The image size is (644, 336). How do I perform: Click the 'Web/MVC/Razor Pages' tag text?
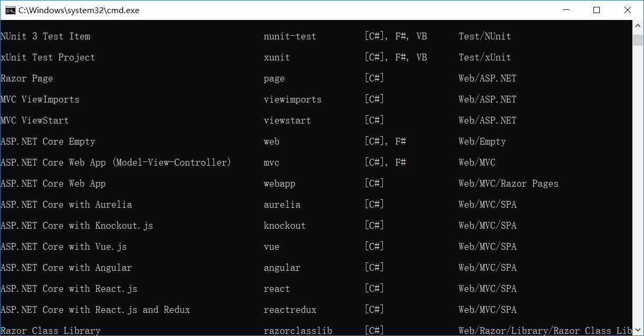point(509,184)
